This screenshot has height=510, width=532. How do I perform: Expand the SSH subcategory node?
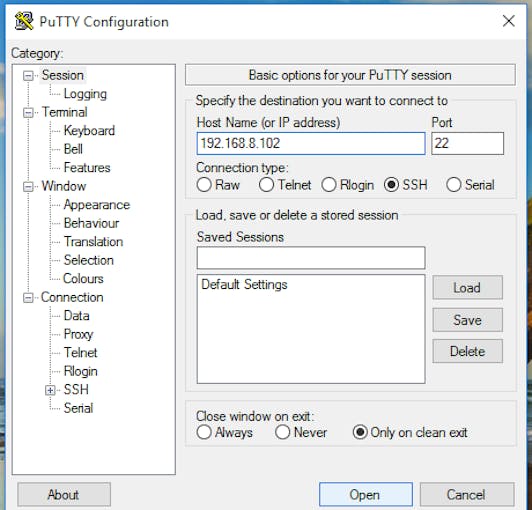point(50,390)
